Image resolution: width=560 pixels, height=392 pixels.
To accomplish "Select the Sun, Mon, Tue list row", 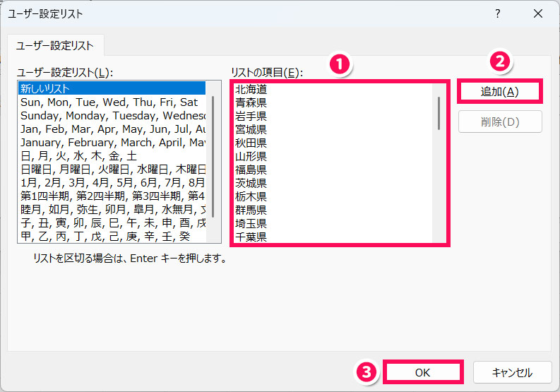I will tap(112, 102).
